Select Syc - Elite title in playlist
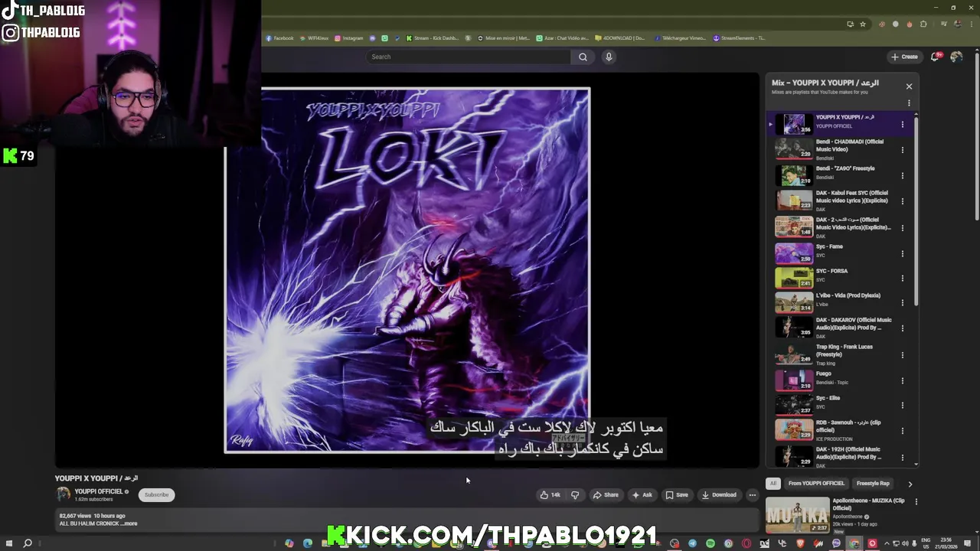The width and height of the screenshot is (980, 551). point(828,398)
